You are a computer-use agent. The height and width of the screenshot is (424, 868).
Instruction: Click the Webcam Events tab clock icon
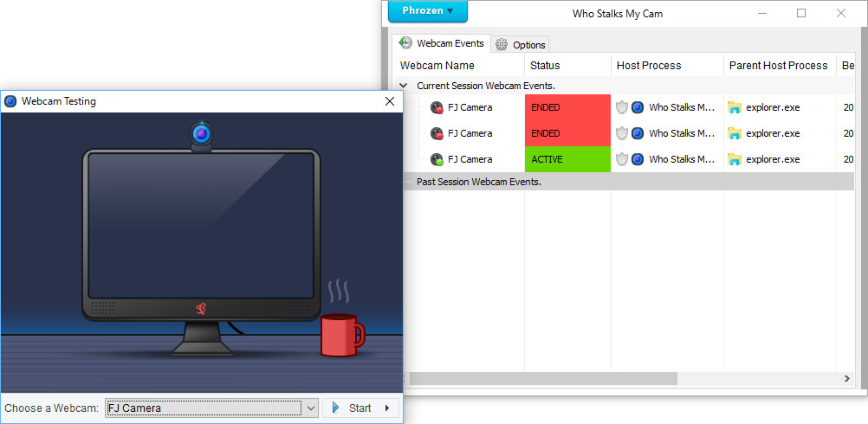click(x=405, y=42)
